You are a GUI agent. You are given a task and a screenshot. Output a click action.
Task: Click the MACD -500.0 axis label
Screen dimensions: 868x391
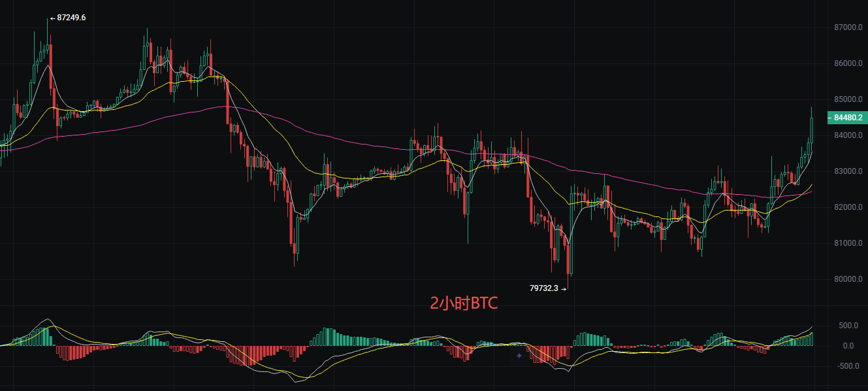[847, 366]
